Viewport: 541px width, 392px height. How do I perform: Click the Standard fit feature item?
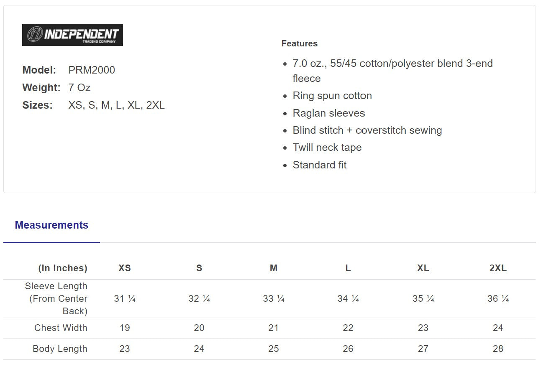319,165
